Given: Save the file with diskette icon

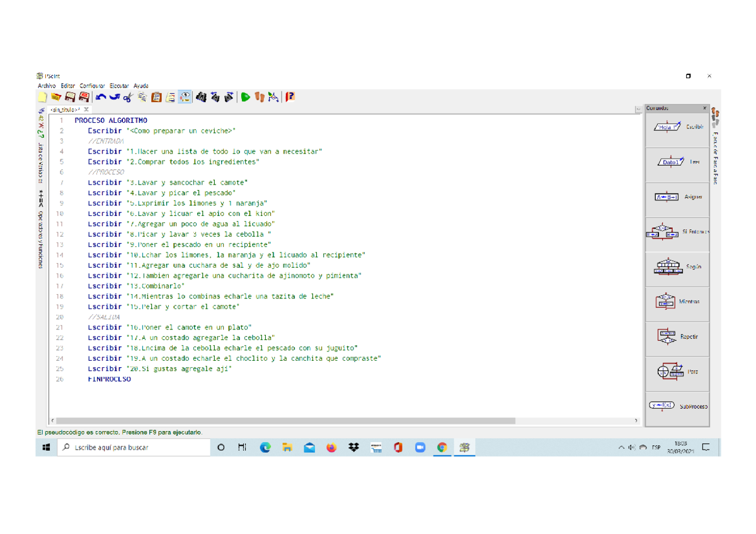Looking at the screenshot, I should 70,97.
